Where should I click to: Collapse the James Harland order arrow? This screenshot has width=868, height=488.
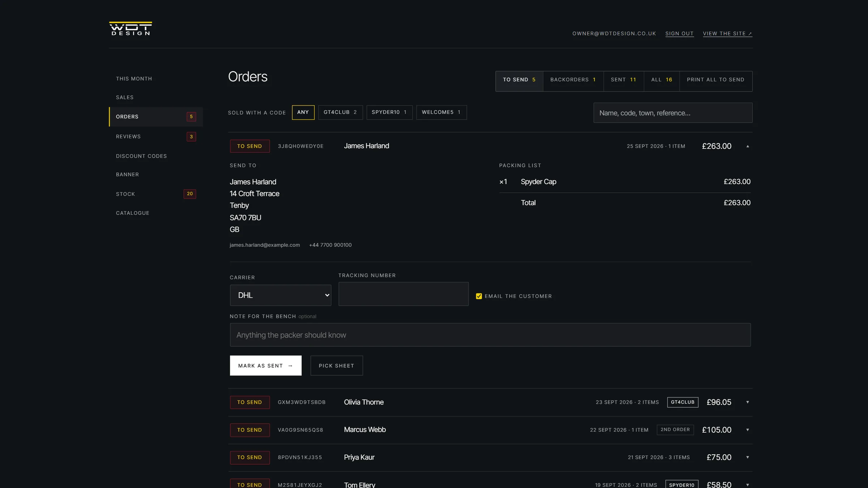coord(748,146)
